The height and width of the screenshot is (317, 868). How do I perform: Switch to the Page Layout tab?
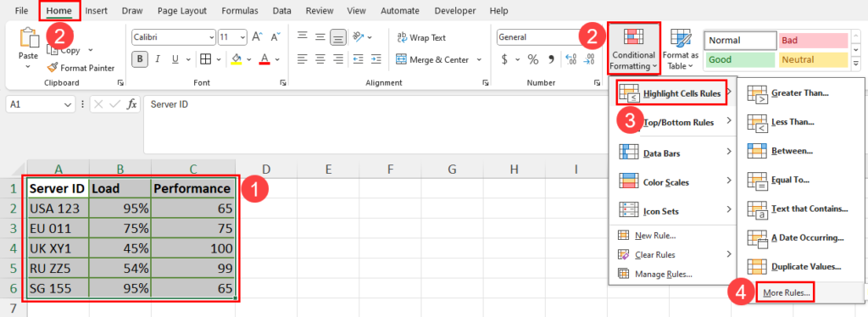click(182, 10)
